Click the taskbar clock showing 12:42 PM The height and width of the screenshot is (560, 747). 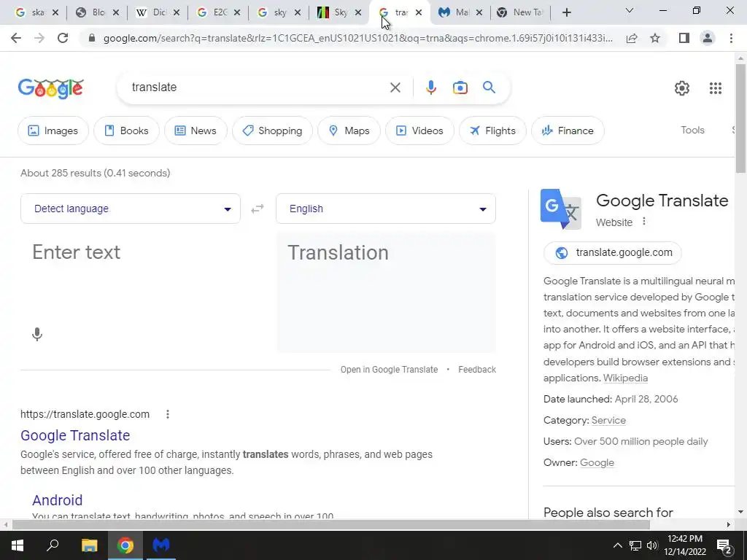pyautogui.click(x=684, y=545)
